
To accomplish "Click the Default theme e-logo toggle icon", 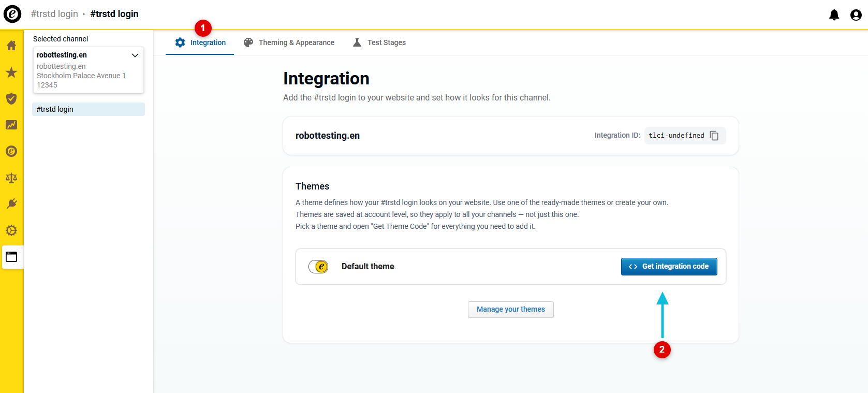I will pos(318,267).
